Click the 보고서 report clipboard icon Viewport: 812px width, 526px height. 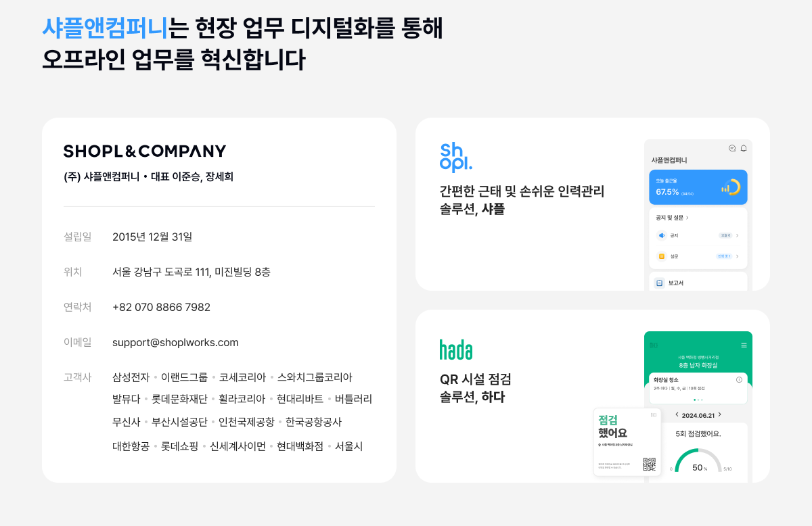660,283
